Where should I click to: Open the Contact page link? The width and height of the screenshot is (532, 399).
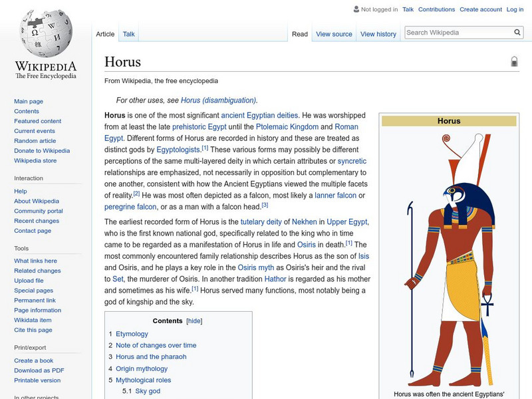pos(33,230)
